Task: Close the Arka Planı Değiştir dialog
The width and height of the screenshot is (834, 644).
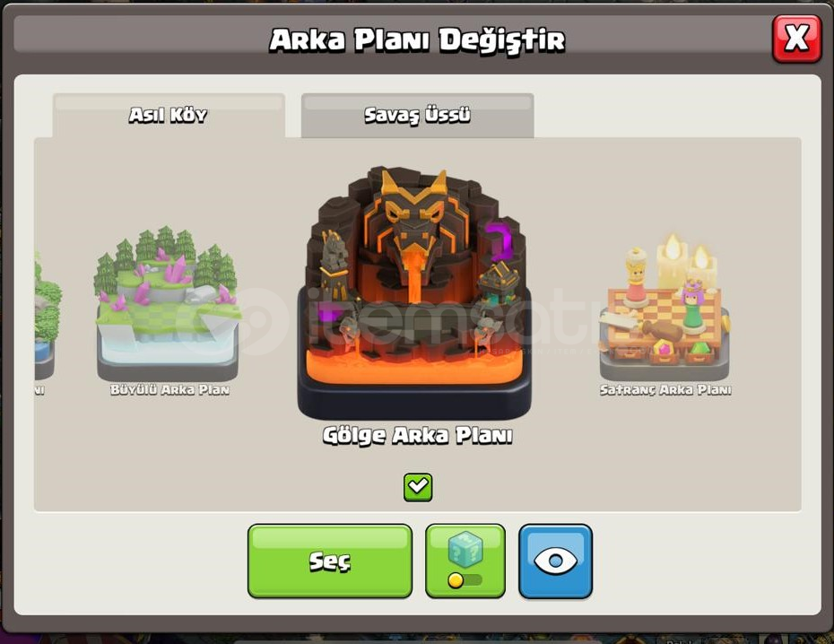Action: 796,39
